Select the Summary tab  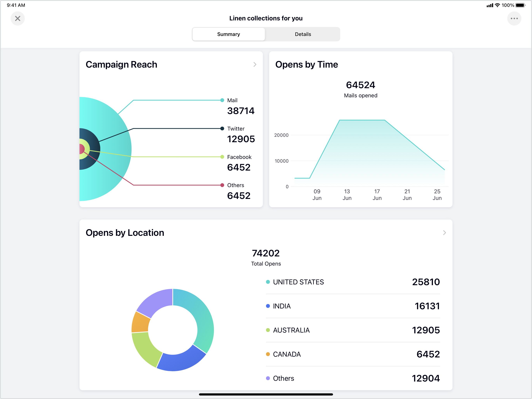tap(228, 34)
